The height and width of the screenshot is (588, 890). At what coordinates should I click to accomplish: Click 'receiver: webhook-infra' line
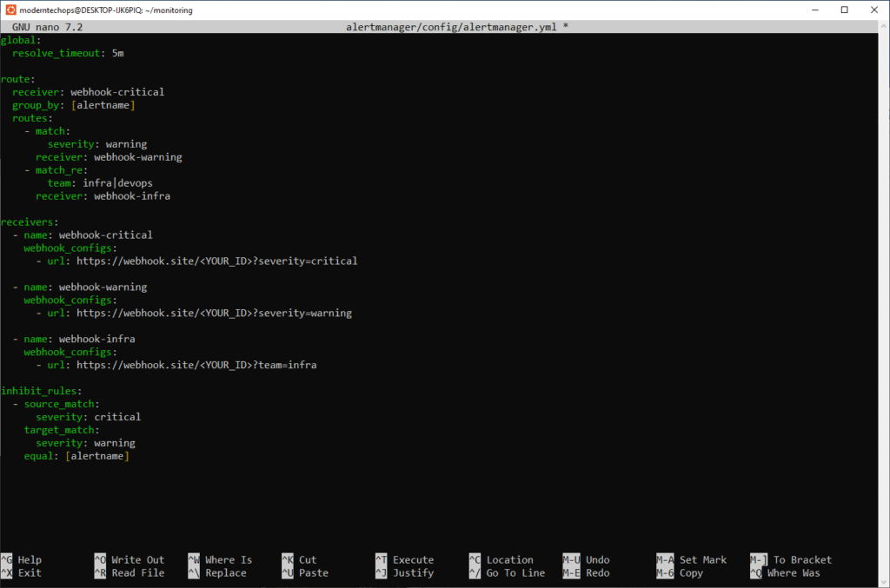coord(103,196)
